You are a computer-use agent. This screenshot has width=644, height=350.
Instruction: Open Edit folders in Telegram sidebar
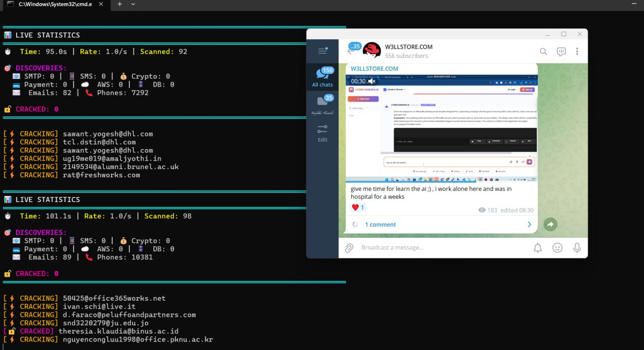[x=323, y=132]
